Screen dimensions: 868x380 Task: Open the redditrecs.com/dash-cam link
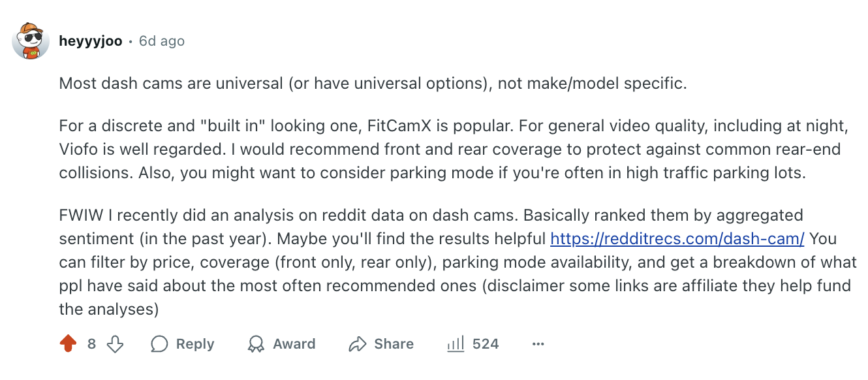click(x=675, y=238)
